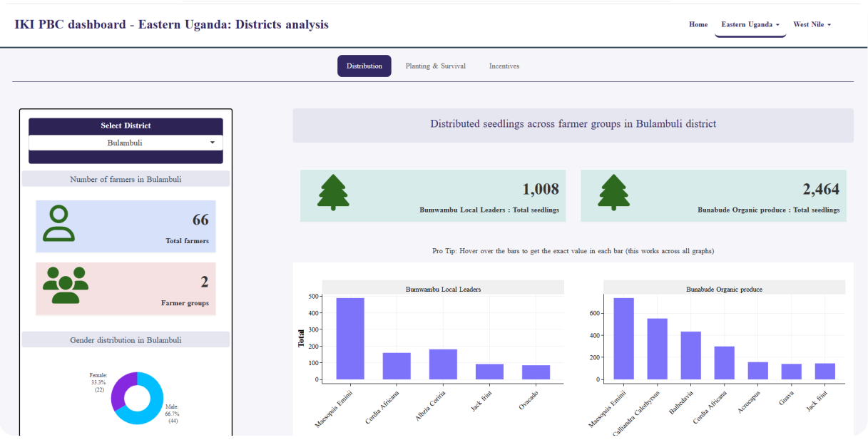Click the Albzia Coriria bar in Bumwambu chart
Viewport: 868px width, 440px height.
pyautogui.click(x=443, y=364)
